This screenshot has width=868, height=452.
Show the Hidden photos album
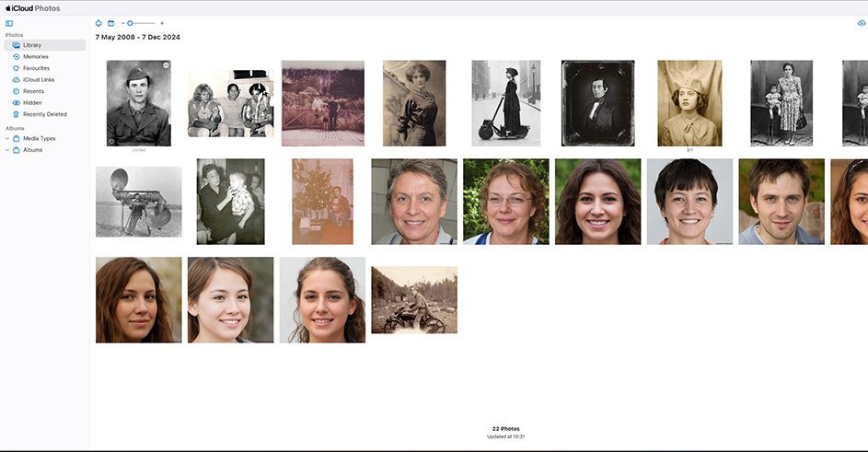click(x=32, y=103)
